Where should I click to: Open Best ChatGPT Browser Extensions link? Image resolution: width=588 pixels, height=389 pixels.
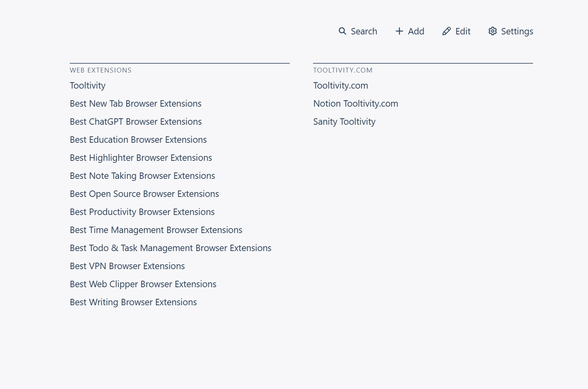pyautogui.click(x=136, y=121)
